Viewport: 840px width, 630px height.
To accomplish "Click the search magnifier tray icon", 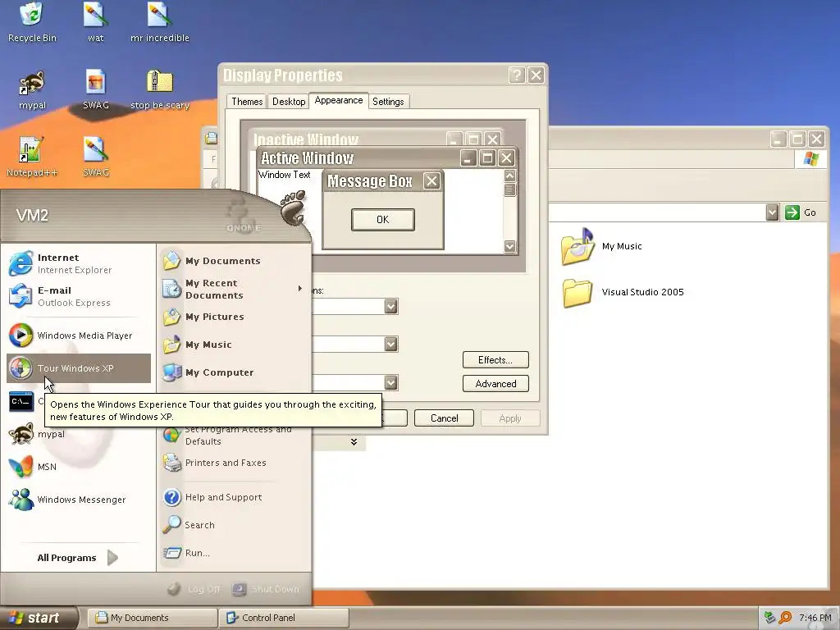I will coord(785,618).
